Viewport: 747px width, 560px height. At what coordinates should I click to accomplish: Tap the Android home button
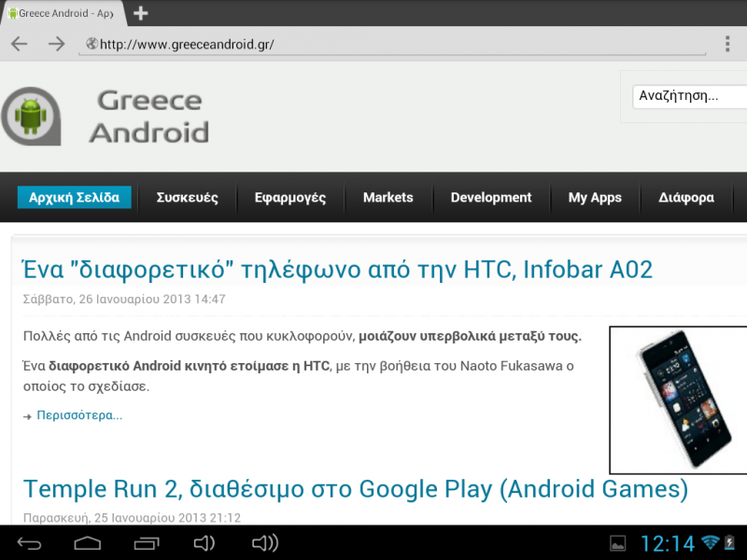tap(87, 543)
